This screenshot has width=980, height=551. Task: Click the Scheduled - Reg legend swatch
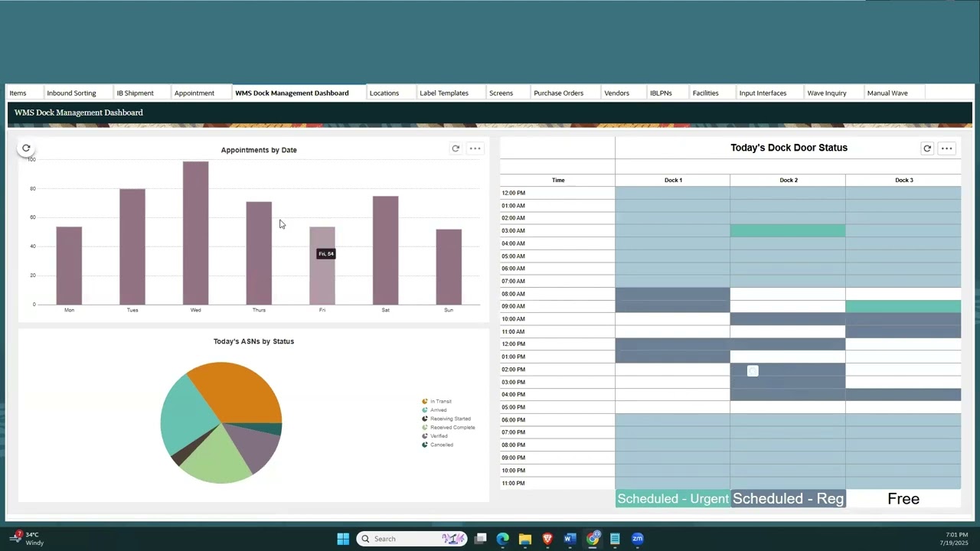pos(789,499)
